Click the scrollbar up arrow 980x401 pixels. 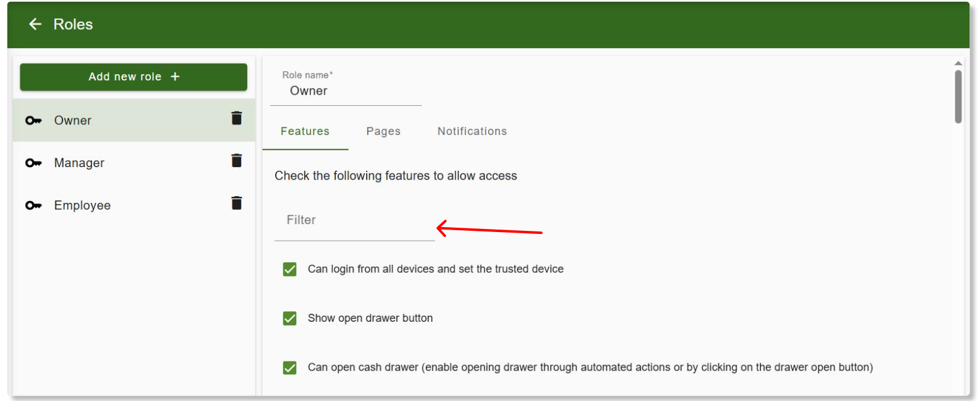(958, 63)
